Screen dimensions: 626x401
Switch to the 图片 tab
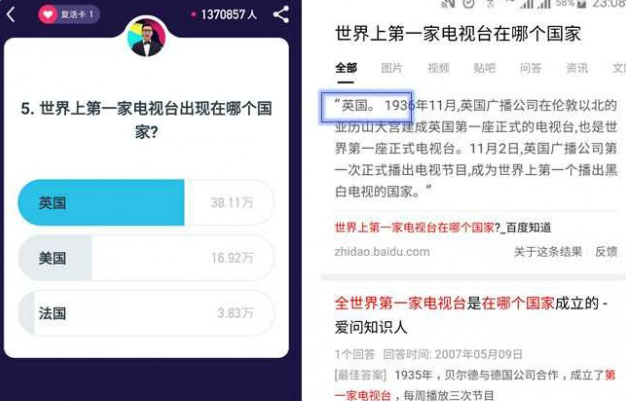coord(392,68)
